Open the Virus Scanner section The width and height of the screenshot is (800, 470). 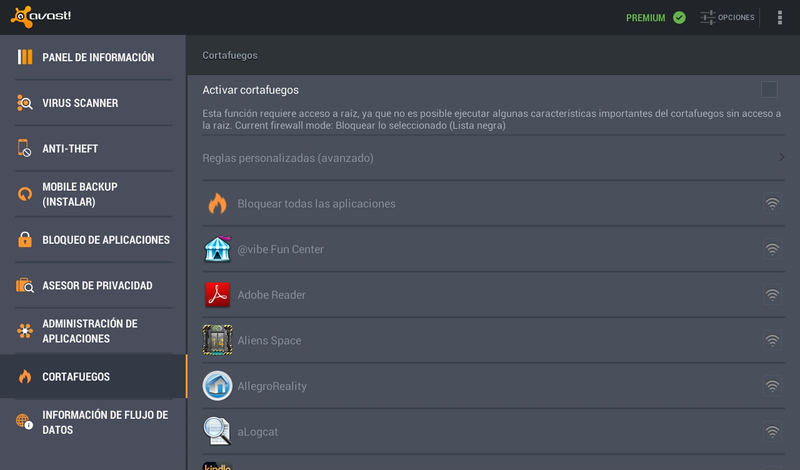(93, 103)
